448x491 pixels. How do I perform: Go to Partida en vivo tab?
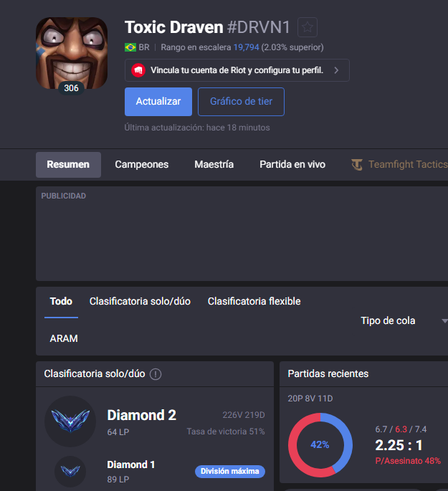click(292, 165)
